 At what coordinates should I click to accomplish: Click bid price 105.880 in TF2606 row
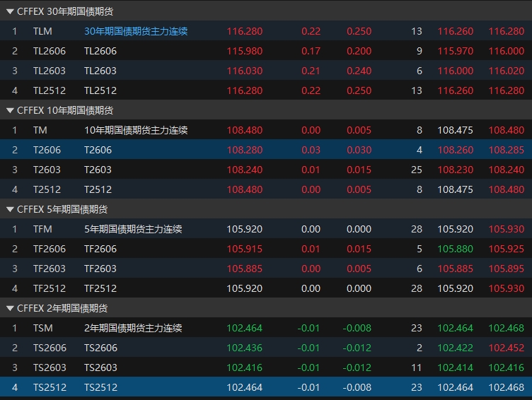click(x=456, y=249)
